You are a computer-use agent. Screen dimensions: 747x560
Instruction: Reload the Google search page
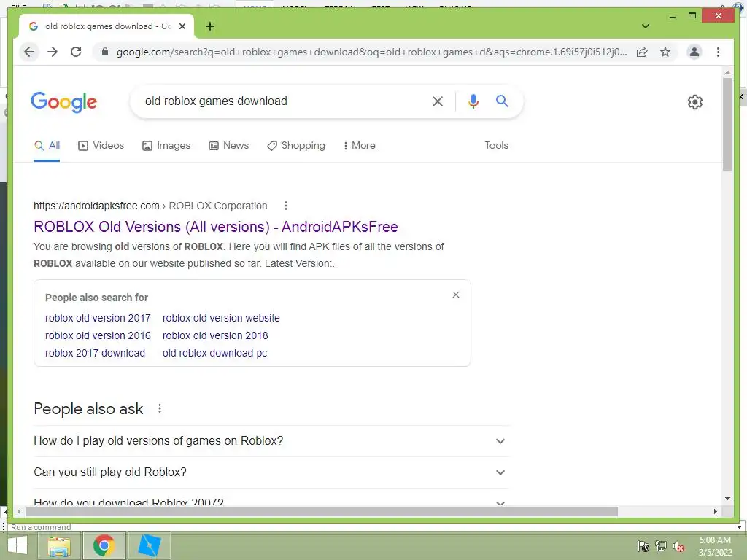[x=76, y=52]
